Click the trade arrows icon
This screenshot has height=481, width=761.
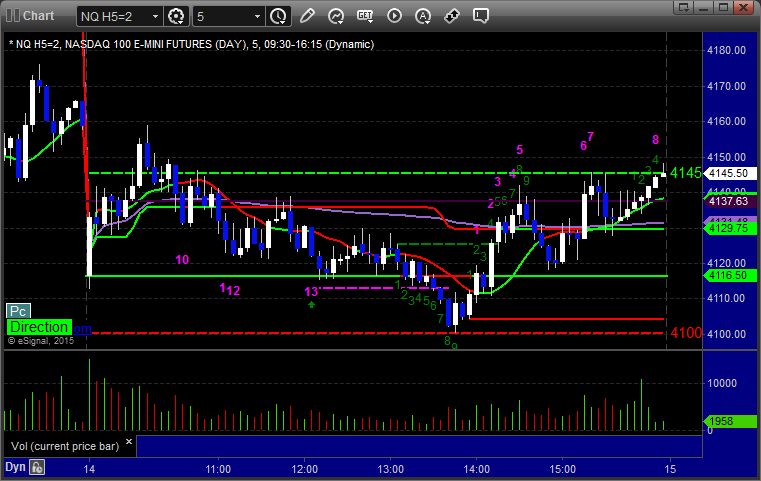[x=452, y=16]
